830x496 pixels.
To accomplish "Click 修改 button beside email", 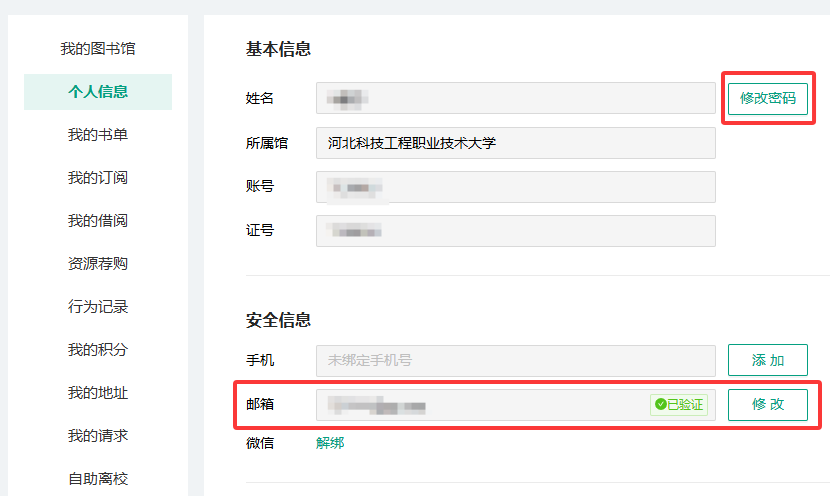I will tap(767, 405).
